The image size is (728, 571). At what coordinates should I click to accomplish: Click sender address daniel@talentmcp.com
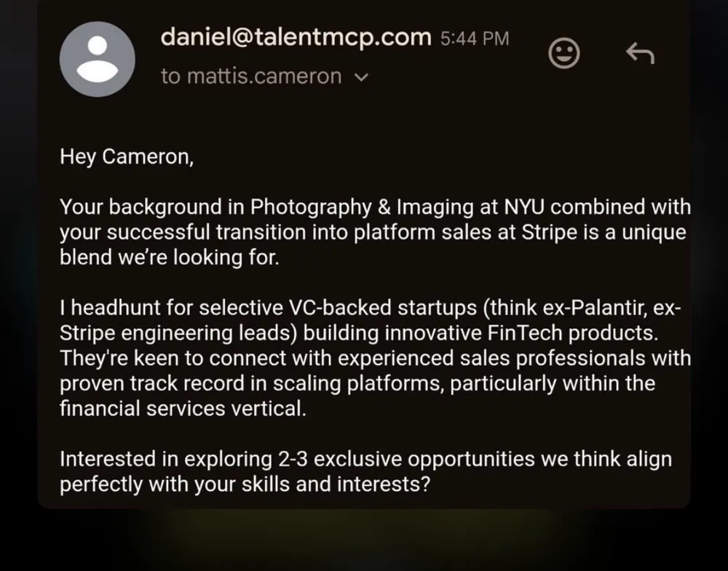(x=296, y=37)
